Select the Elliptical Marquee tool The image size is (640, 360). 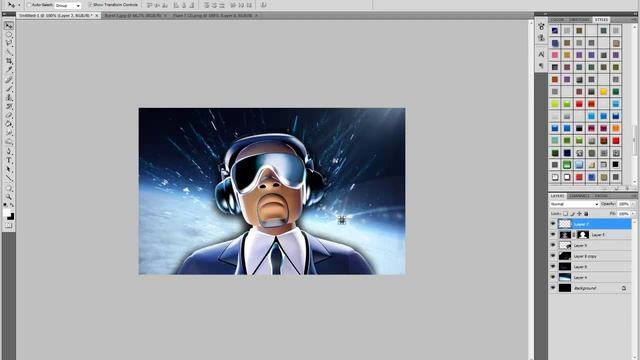click(x=9, y=35)
